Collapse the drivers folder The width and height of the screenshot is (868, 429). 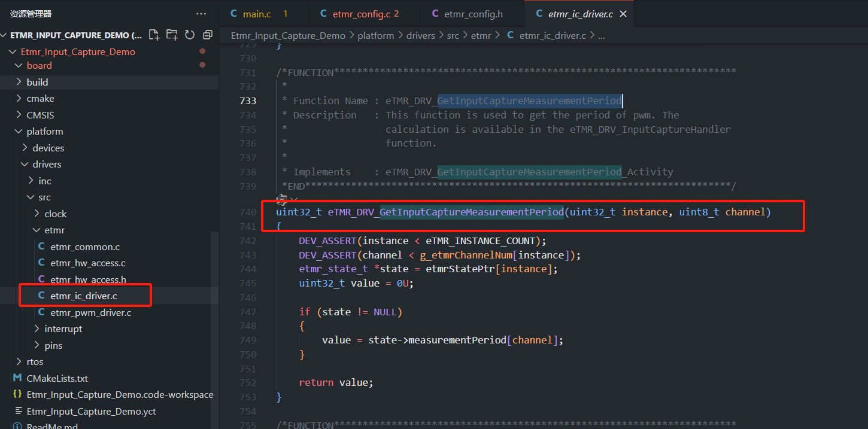coord(25,164)
